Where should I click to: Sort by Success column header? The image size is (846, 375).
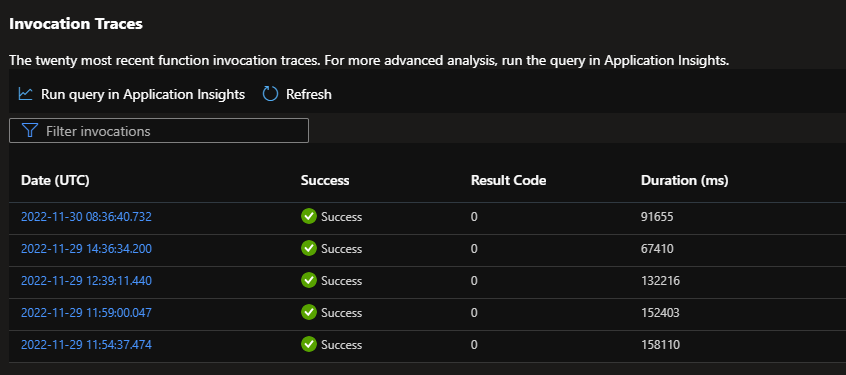tap(325, 181)
